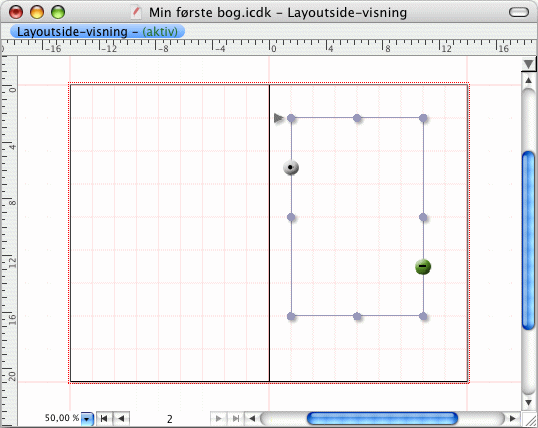Click the page number 2 field

169,419
